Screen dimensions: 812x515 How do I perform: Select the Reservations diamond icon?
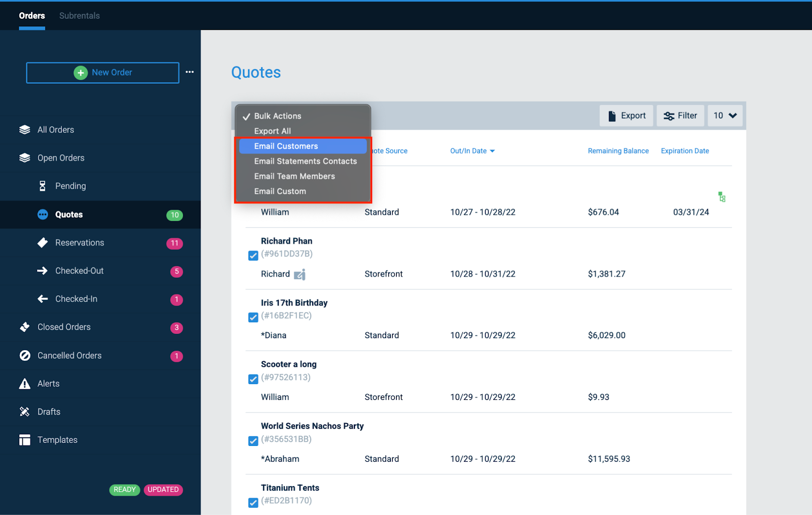point(43,243)
